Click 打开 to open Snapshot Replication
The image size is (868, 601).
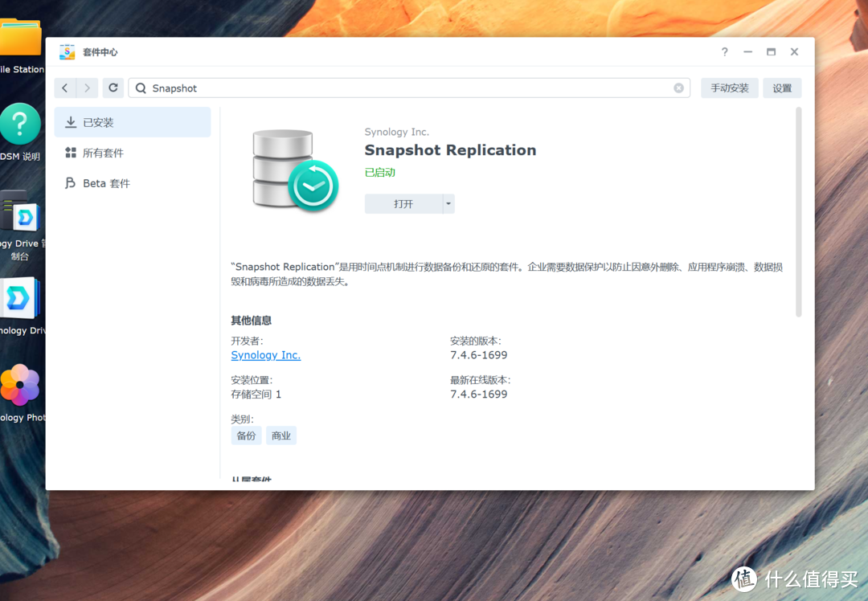point(402,203)
